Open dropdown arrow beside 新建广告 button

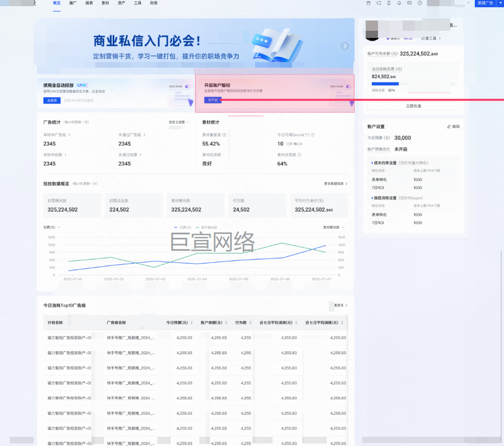coord(500,3)
